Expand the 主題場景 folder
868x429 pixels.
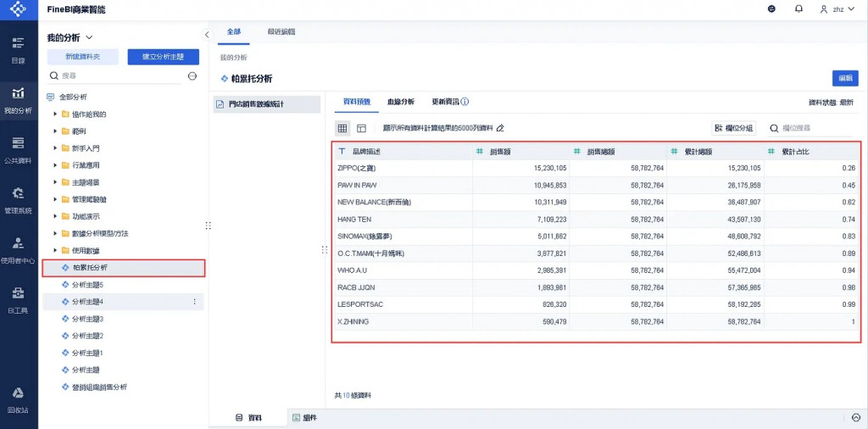(55, 182)
